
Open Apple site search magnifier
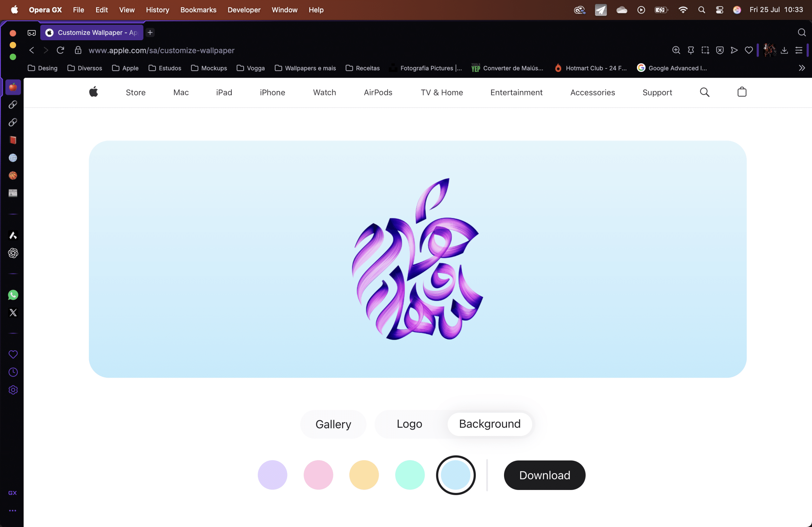click(704, 92)
